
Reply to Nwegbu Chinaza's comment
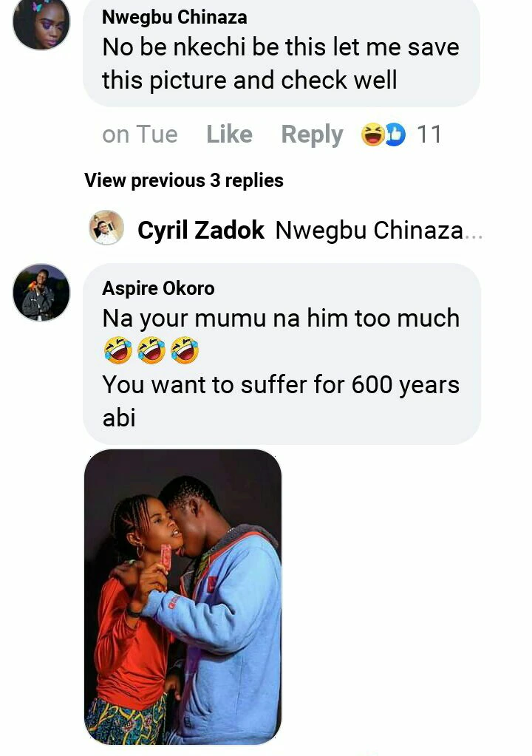tap(312, 134)
